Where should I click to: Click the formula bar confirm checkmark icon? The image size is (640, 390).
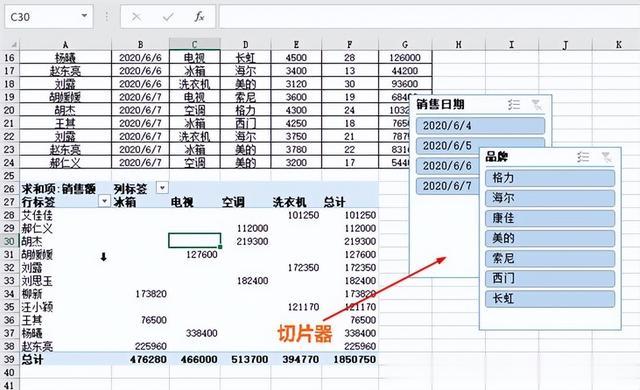coord(168,17)
